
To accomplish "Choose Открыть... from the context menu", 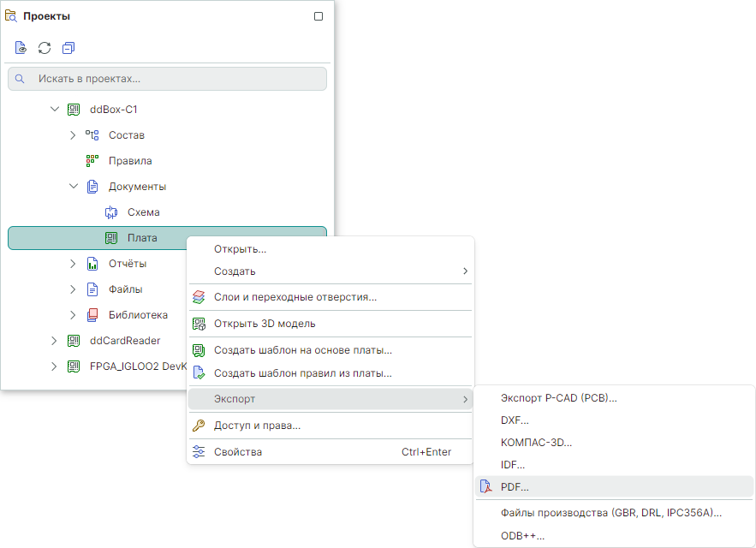I will coord(240,249).
